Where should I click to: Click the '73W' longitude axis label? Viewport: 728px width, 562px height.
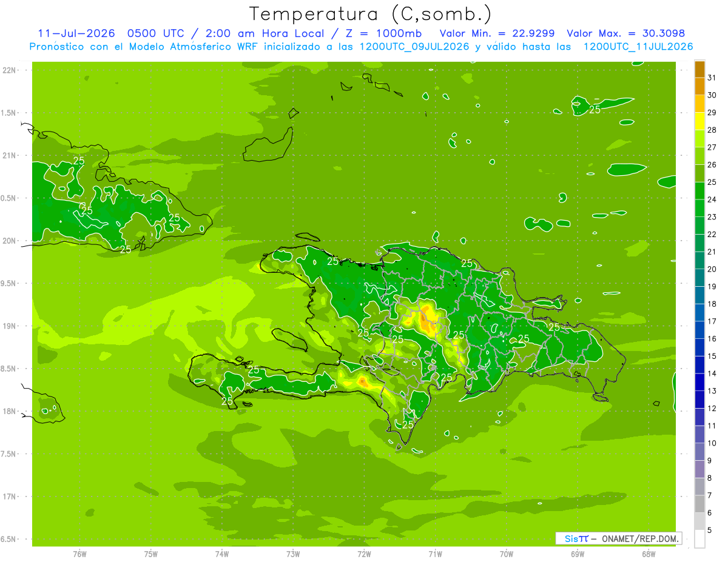click(x=293, y=554)
